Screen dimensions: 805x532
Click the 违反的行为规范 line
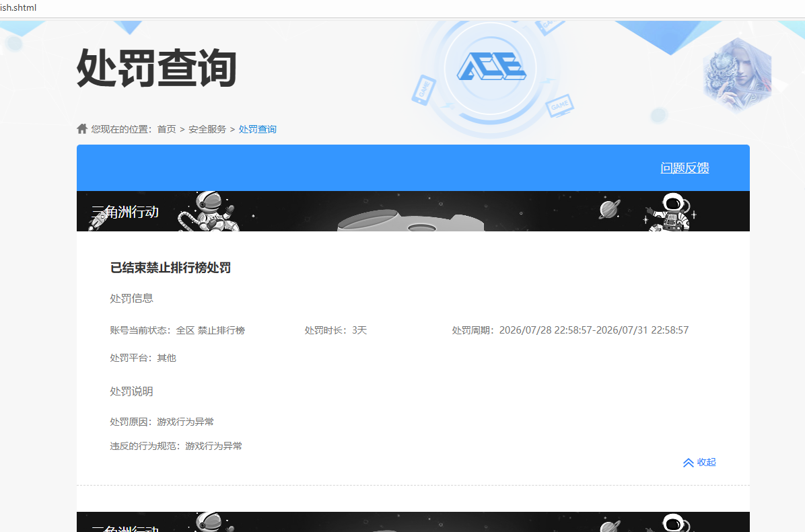click(x=176, y=447)
